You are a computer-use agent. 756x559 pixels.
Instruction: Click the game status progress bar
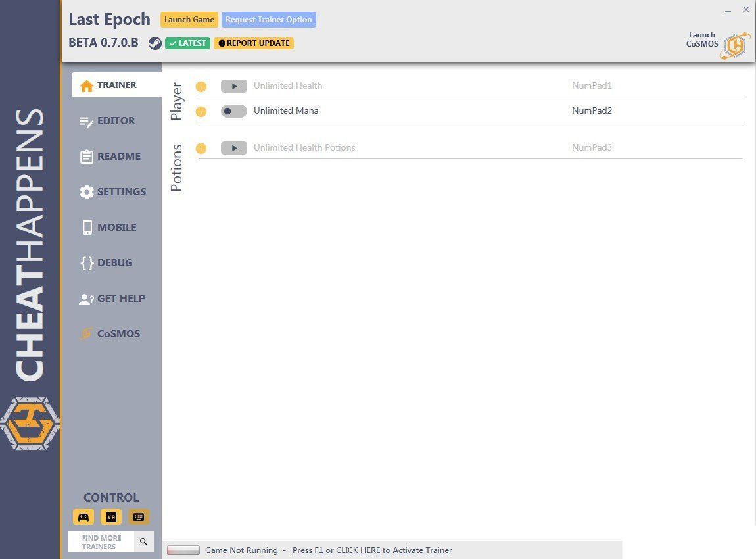pyautogui.click(x=183, y=550)
